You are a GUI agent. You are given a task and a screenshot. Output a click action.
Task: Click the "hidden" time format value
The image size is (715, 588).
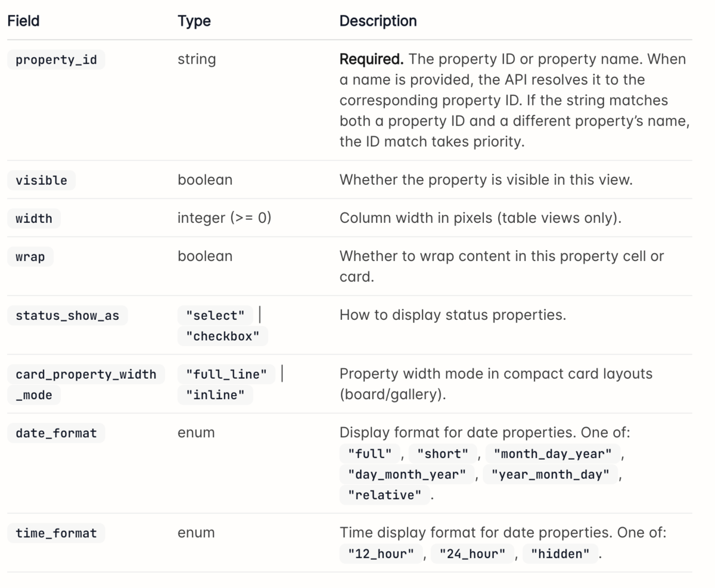560,554
